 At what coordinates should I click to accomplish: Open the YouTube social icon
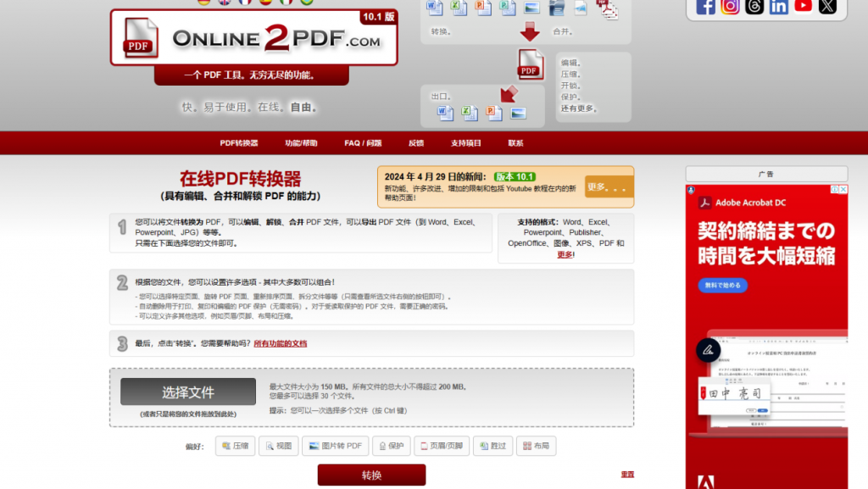(803, 6)
